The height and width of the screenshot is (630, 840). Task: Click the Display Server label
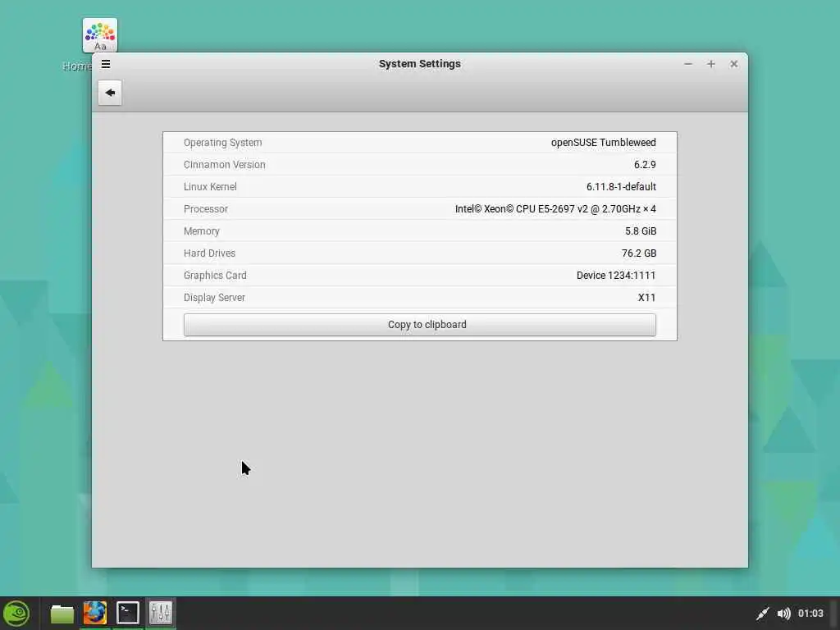tap(214, 297)
